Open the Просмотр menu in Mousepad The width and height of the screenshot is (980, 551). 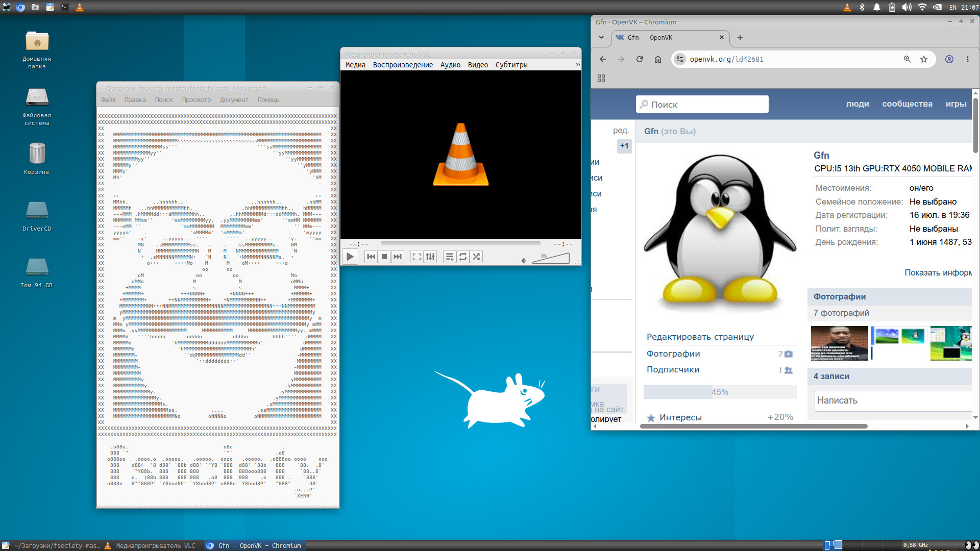click(x=197, y=100)
